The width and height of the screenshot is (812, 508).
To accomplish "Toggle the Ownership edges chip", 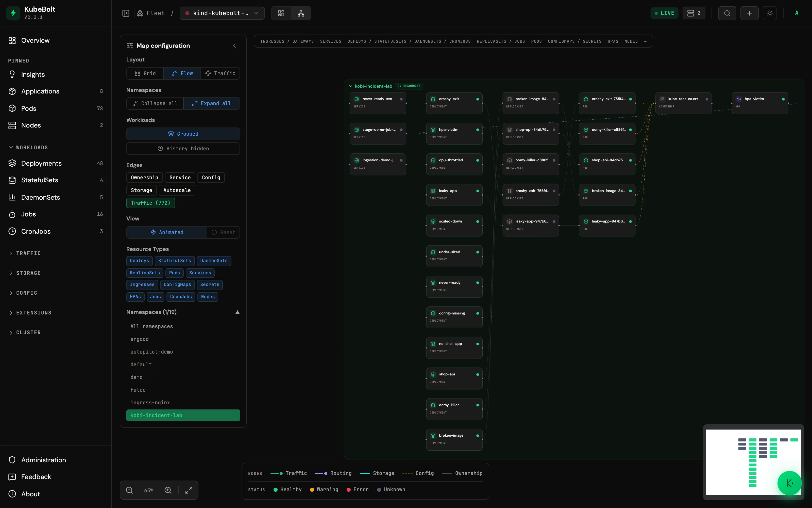I will point(144,177).
